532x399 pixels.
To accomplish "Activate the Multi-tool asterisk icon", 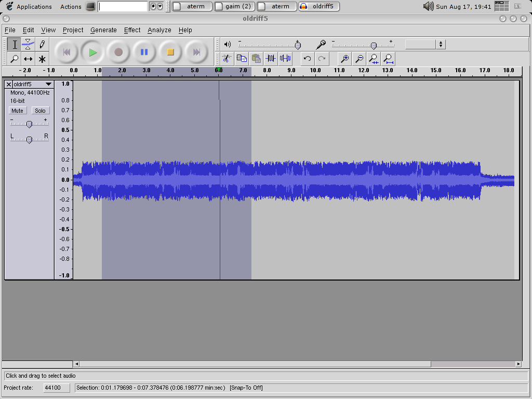I will point(42,59).
